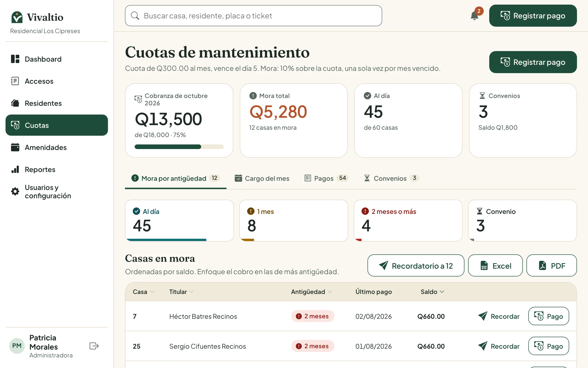Export table to PDF
Viewport: 588px width, 368px height.
coord(551,265)
